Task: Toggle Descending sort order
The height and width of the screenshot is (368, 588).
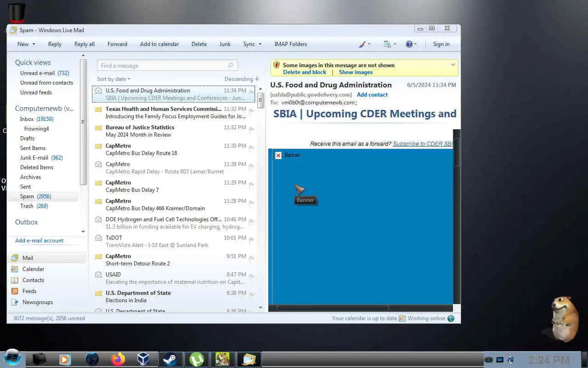Action: coord(242,79)
